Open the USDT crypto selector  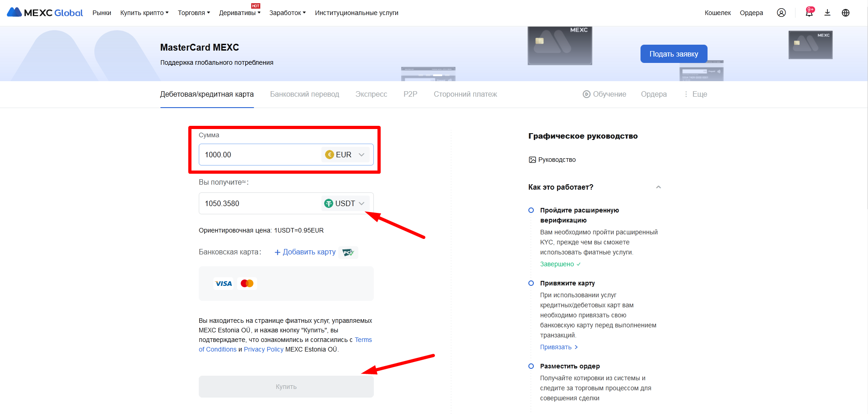(x=345, y=203)
